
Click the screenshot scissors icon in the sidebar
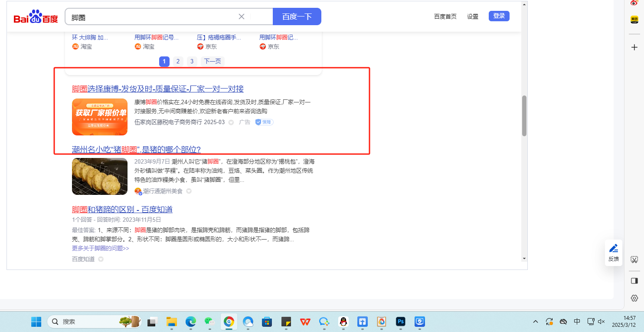[x=634, y=260]
